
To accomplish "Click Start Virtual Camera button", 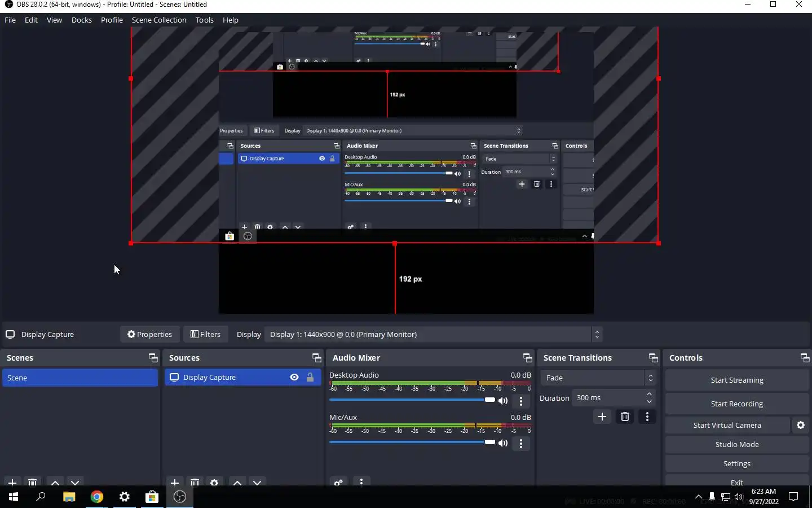I will [x=727, y=425].
